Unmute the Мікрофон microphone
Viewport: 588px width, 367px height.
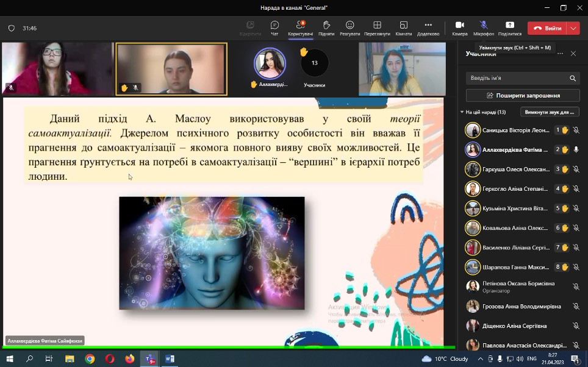pyautogui.click(x=484, y=27)
